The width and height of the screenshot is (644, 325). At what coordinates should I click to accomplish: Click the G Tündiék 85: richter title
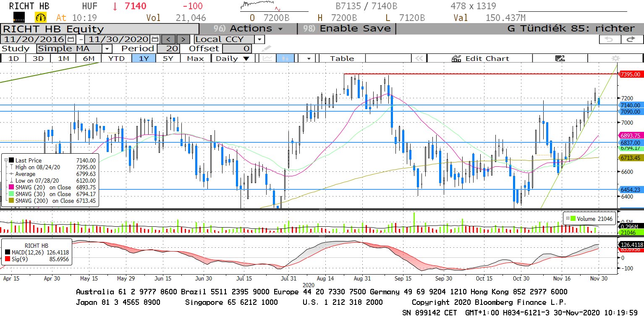coord(571,29)
